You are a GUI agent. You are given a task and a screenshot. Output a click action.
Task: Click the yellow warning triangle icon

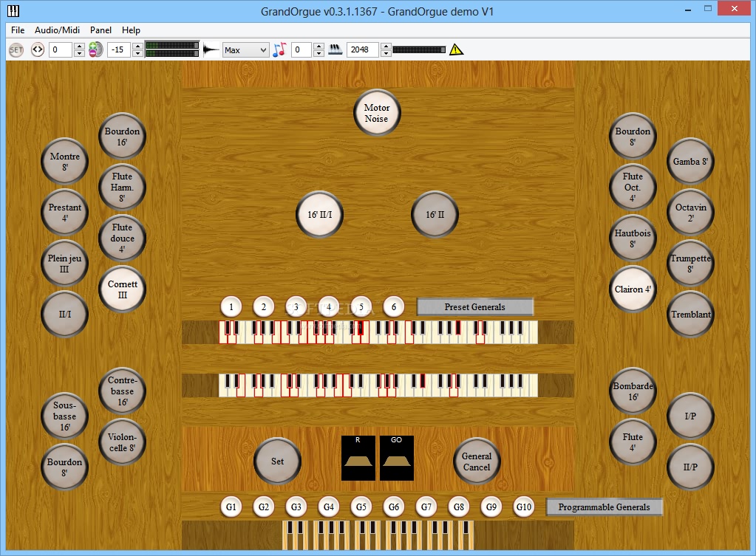[x=456, y=49]
